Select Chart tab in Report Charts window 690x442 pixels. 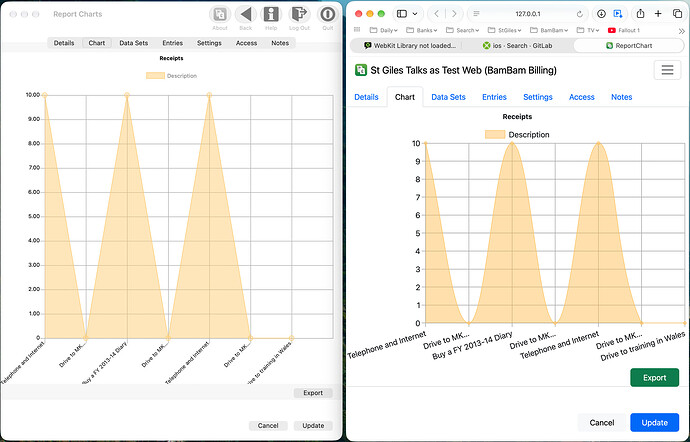[x=96, y=43]
